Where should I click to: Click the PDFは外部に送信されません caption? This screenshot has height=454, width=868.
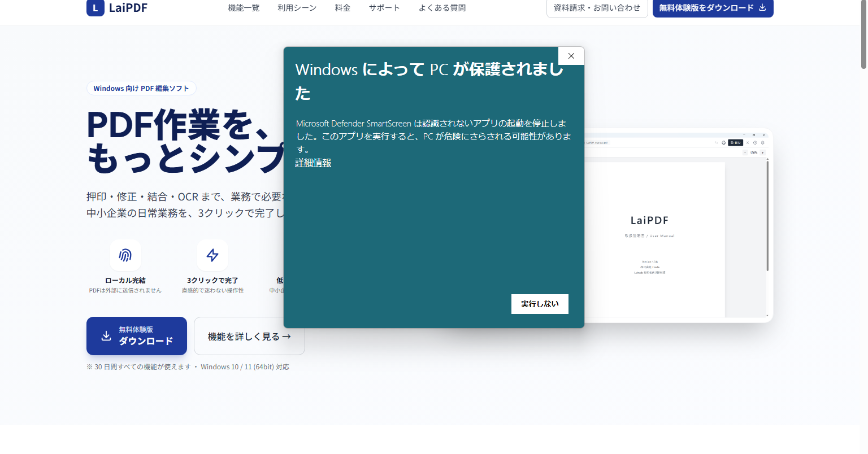click(125, 290)
